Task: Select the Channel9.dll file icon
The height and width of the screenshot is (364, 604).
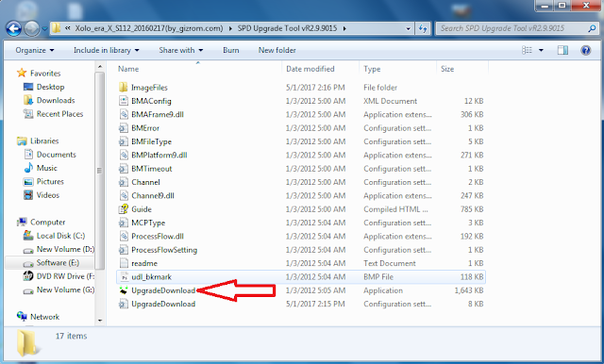Action: coord(124,195)
